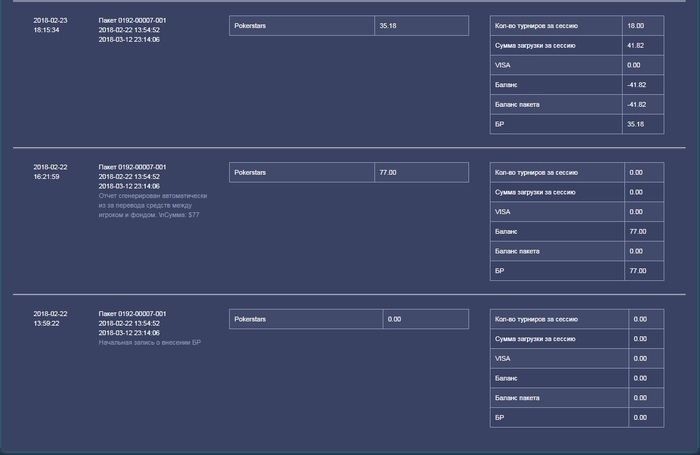Click 'Кол-во турниров за сессию' in the 16:21:59 report
700x455 pixels.
click(x=536, y=172)
